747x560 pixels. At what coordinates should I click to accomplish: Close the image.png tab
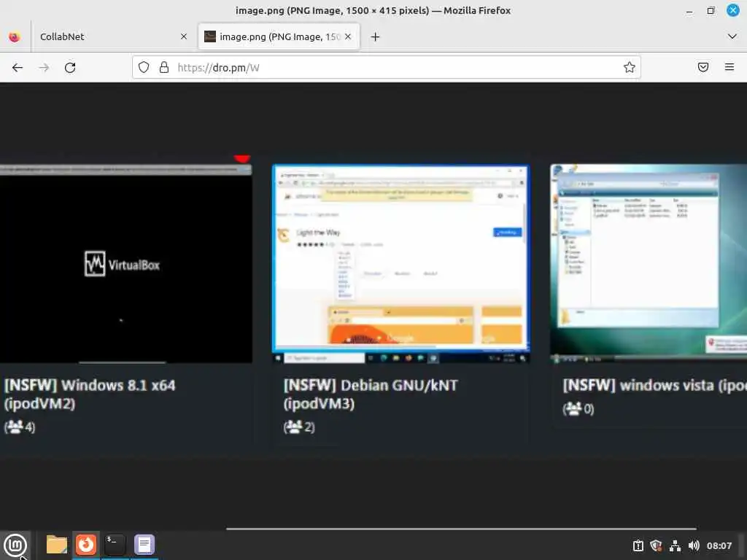[x=348, y=36]
